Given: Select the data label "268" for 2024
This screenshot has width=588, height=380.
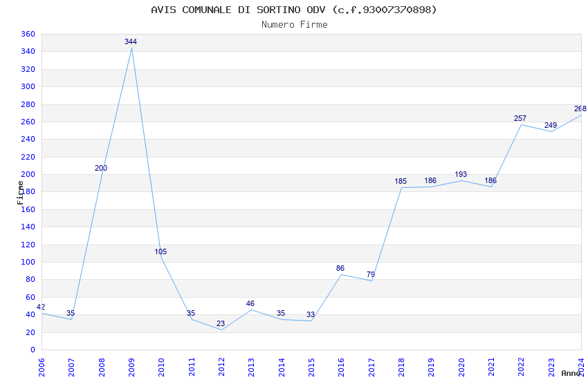Looking at the screenshot, I should coord(580,108).
